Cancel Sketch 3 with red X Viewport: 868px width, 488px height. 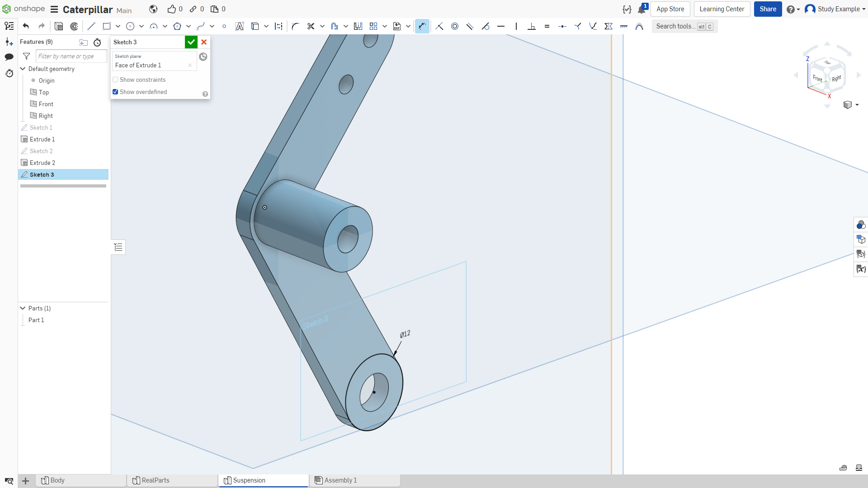point(204,42)
